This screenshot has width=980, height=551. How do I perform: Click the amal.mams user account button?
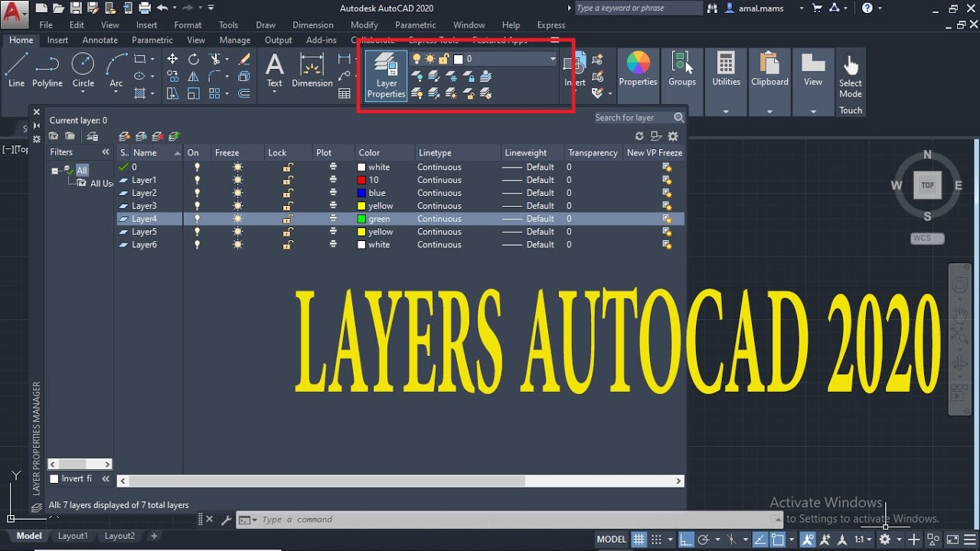pos(760,8)
